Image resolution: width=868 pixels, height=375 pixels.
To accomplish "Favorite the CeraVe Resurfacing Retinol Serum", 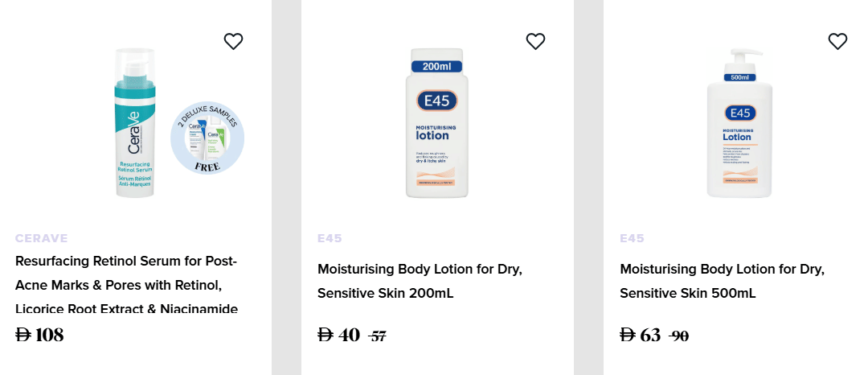I will coord(233,41).
